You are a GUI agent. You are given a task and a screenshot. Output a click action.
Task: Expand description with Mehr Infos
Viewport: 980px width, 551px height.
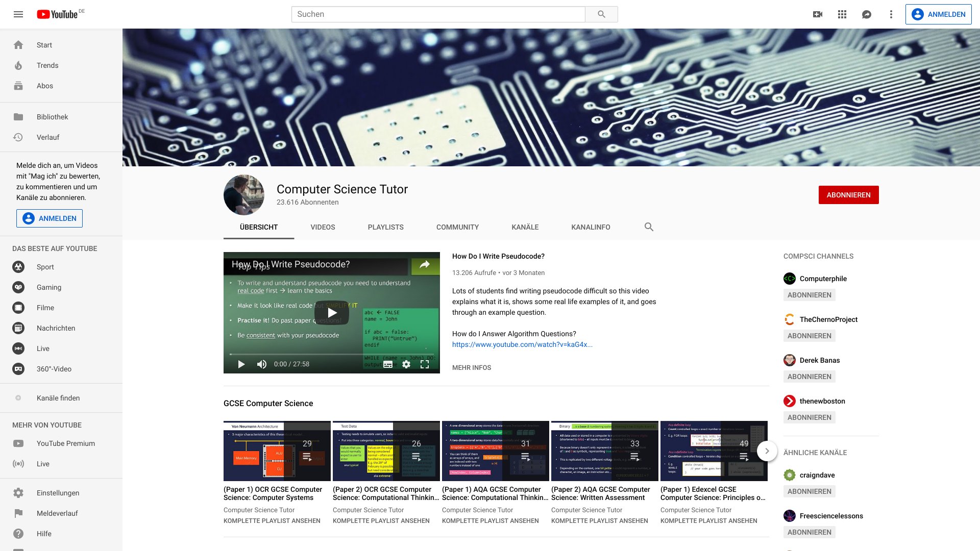tap(472, 367)
